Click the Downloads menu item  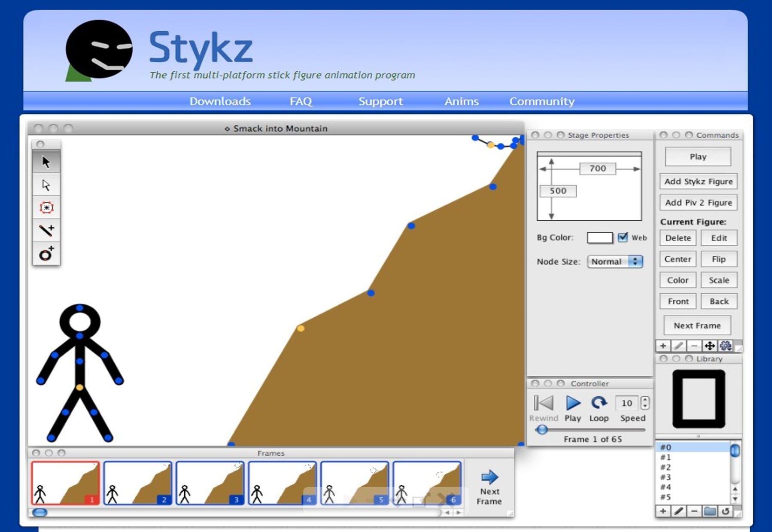(x=220, y=101)
